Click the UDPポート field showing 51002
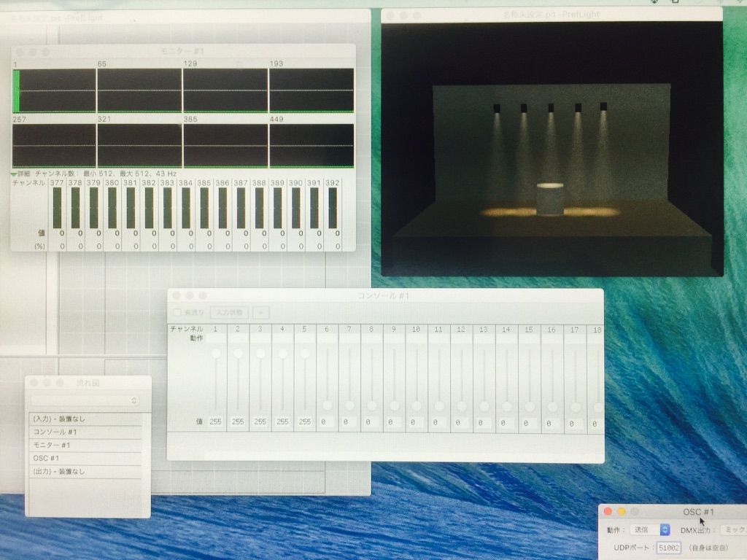 pos(669,548)
